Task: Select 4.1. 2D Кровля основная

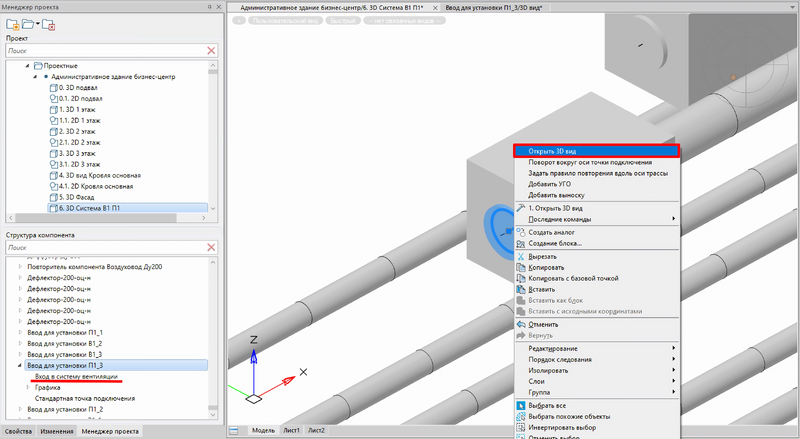Action: (91, 186)
